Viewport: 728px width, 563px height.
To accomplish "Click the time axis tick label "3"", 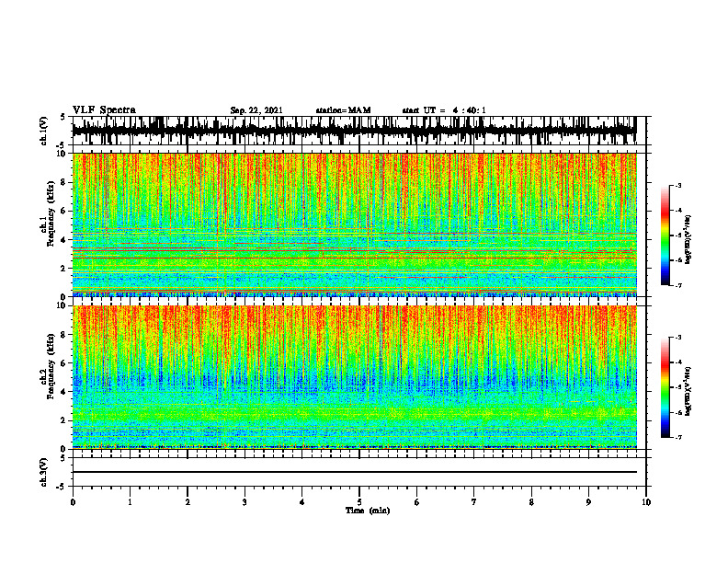I will tap(245, 502).
